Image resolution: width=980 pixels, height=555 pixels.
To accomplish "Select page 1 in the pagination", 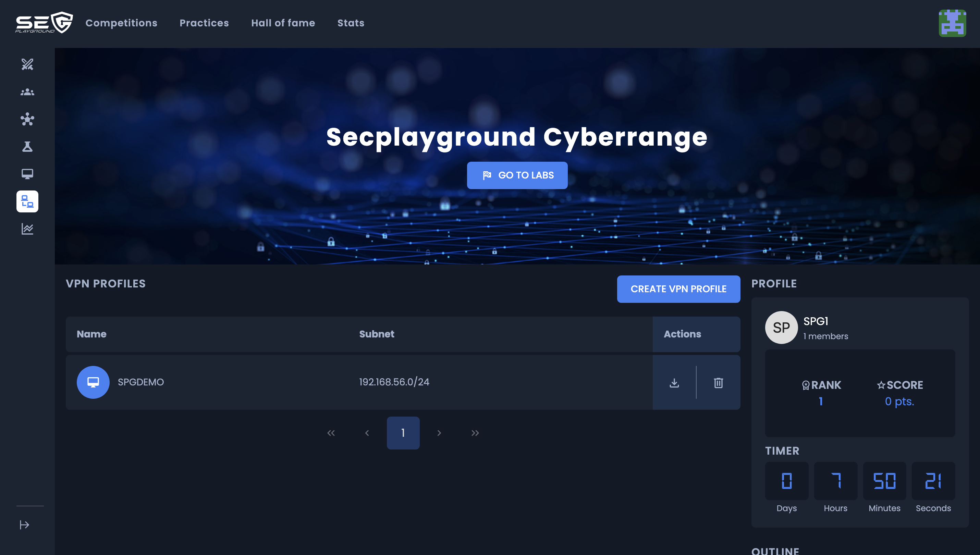I will [x=403, y=433].
